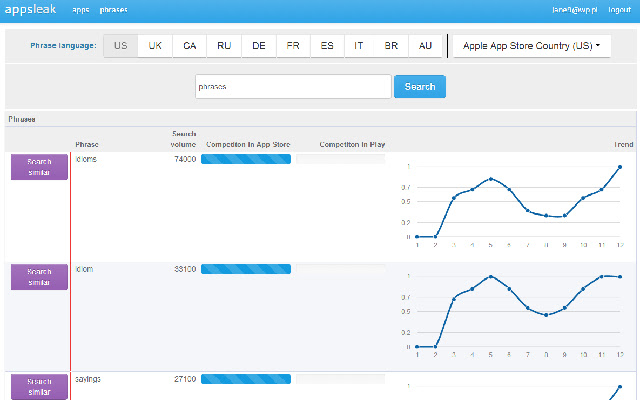Screen dimensions: 640x400
Task: Click Competition in App Store header
Action: point(248,144)
